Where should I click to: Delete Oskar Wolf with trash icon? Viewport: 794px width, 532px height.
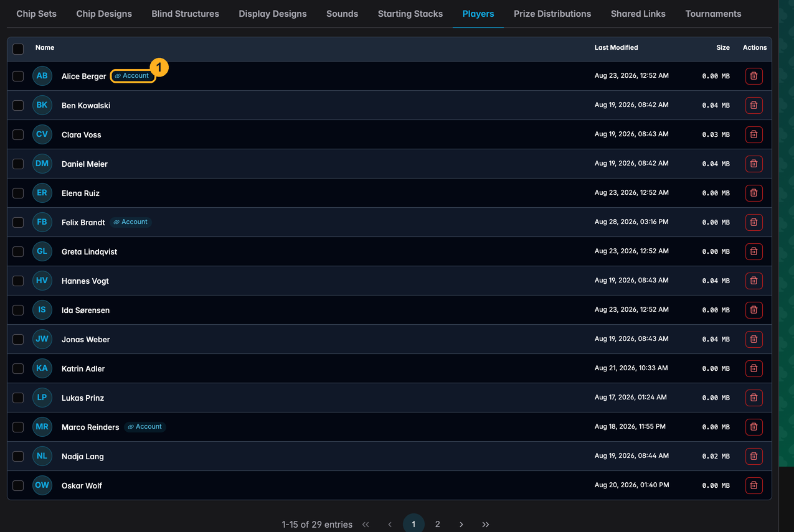(754, 485)
